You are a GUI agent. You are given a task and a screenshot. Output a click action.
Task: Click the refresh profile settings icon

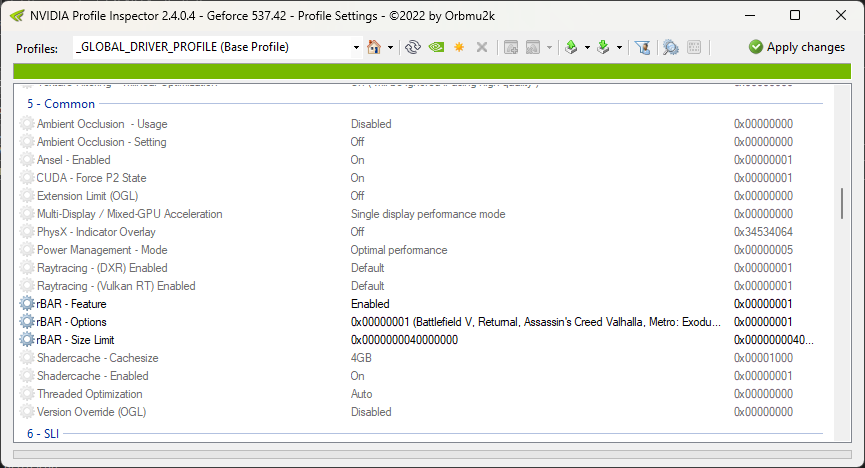413,47
